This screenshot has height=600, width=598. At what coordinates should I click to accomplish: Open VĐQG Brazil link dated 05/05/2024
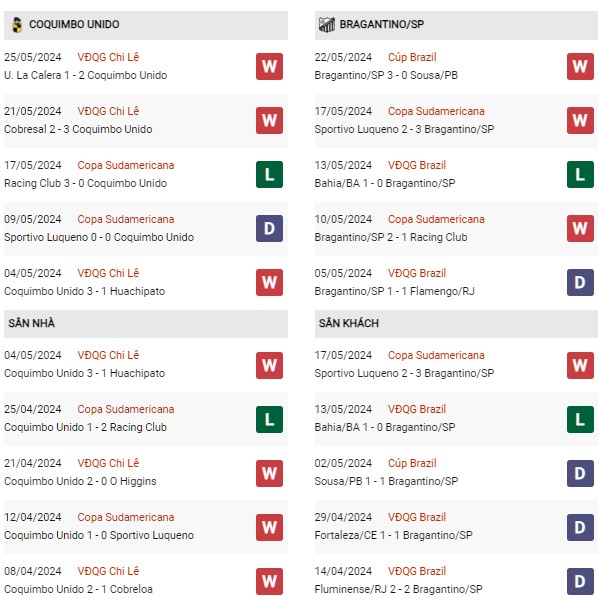tap(417, 273)
